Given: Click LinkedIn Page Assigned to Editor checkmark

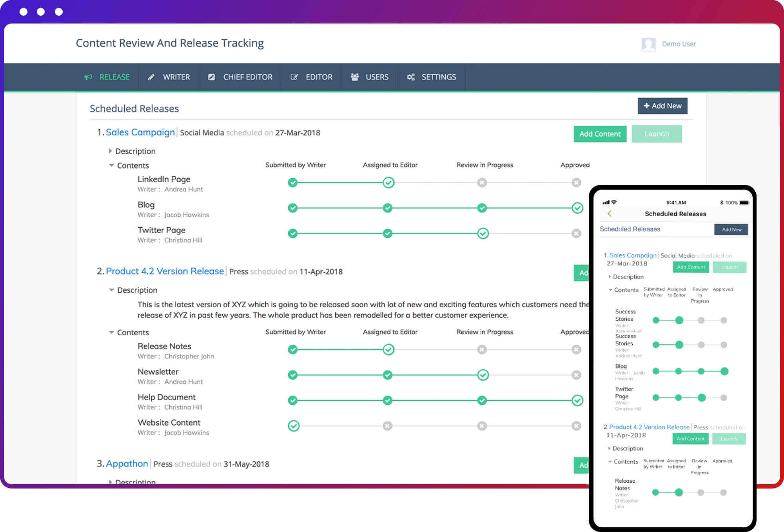Looking at the screenshot, I should (x=388, y=183).
